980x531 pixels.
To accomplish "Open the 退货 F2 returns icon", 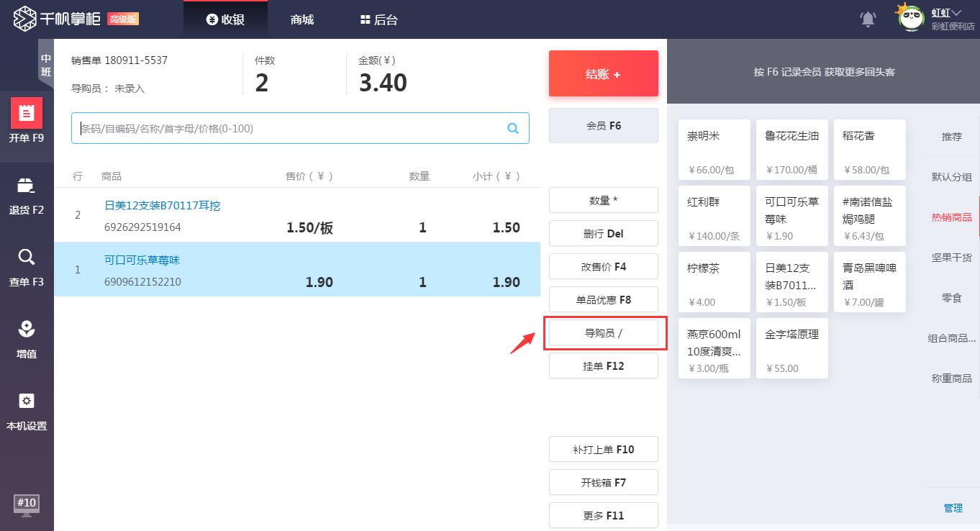I will [27, 186].
